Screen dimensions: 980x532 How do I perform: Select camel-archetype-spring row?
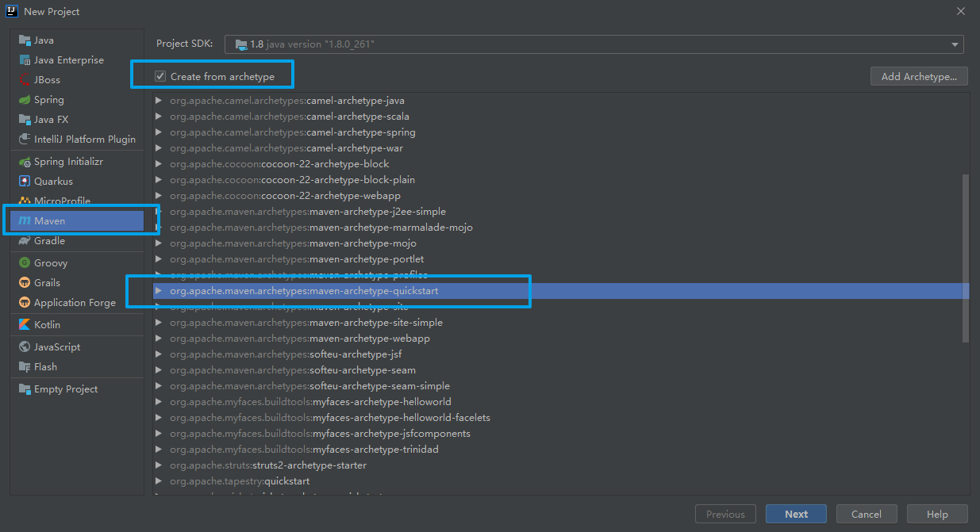tap(562, 132)
